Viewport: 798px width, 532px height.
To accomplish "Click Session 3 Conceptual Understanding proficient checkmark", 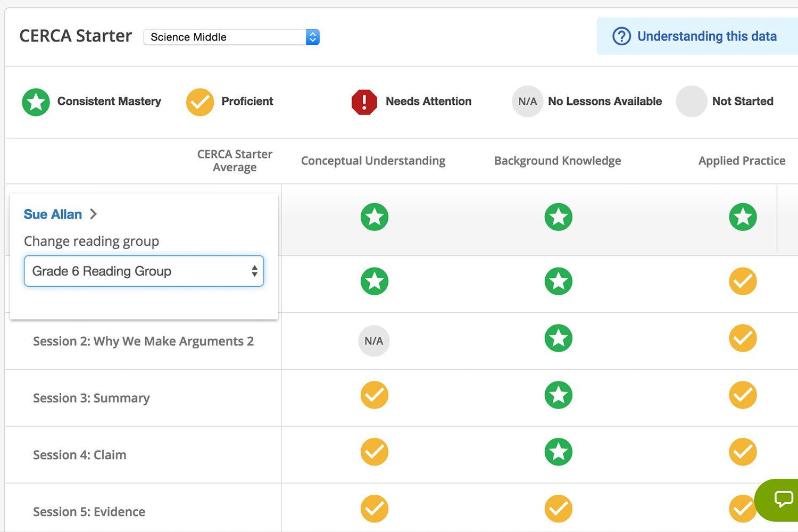I will (x=375, y=395).
